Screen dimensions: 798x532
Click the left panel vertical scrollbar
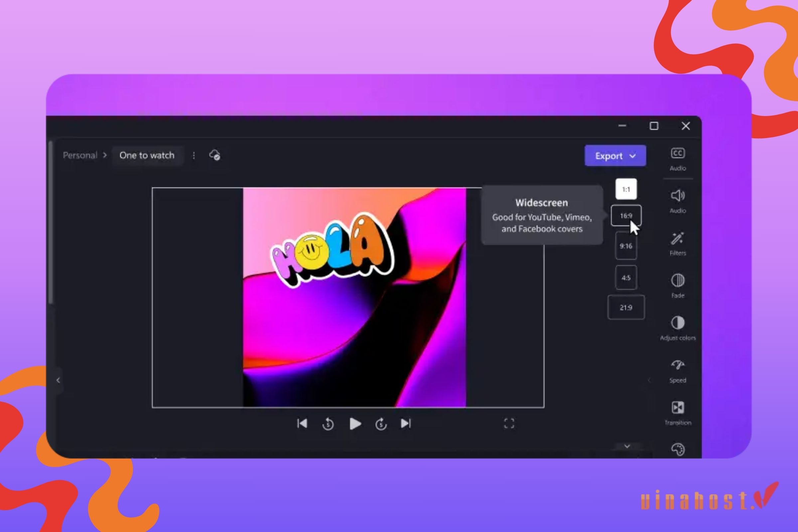tap(51, 222)
